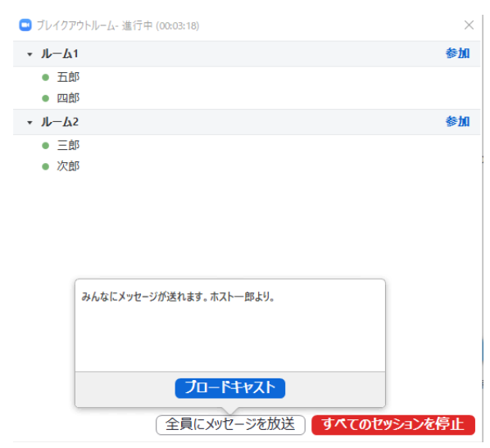The image size is (490, 448).
Task: Select participant 四郎 in room 1
Action: (68, 98)
